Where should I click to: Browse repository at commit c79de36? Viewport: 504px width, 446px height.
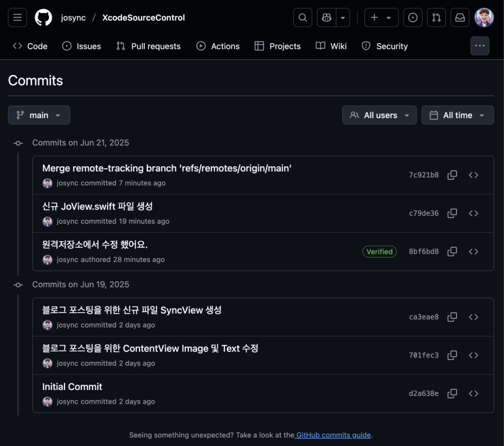(473, 213)
